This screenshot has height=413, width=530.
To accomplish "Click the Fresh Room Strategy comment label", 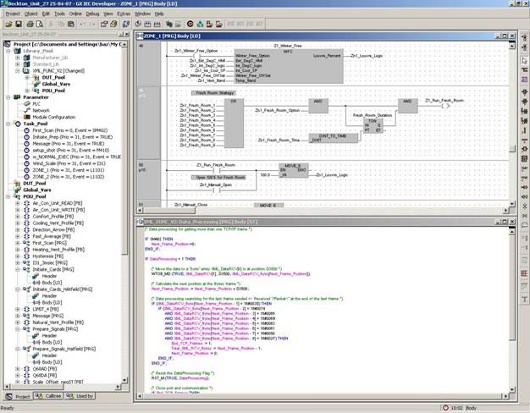I will [x=215, y=93].
